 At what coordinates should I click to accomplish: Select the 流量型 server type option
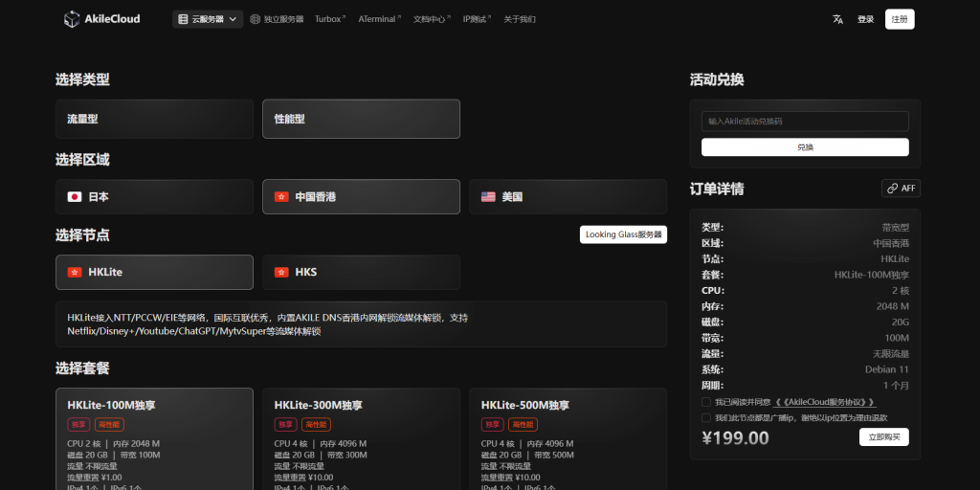click(154, 120)
